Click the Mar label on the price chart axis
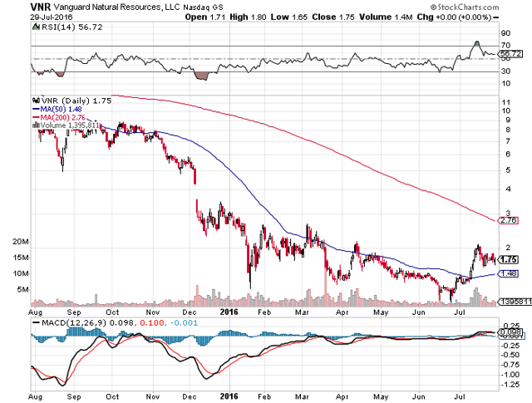532x403 pixels. [302, 312]
